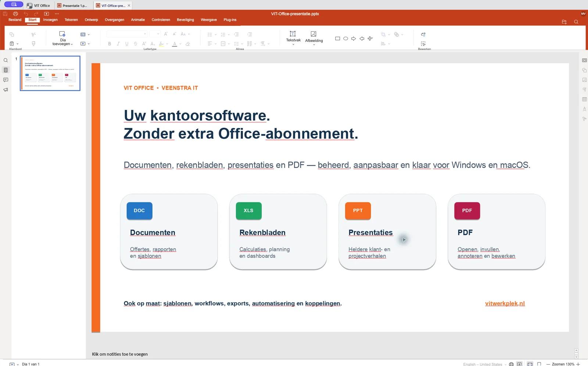Toggle fit-to-slide view in status bar
Screen dimensions: 588x366
coord(530,364)
